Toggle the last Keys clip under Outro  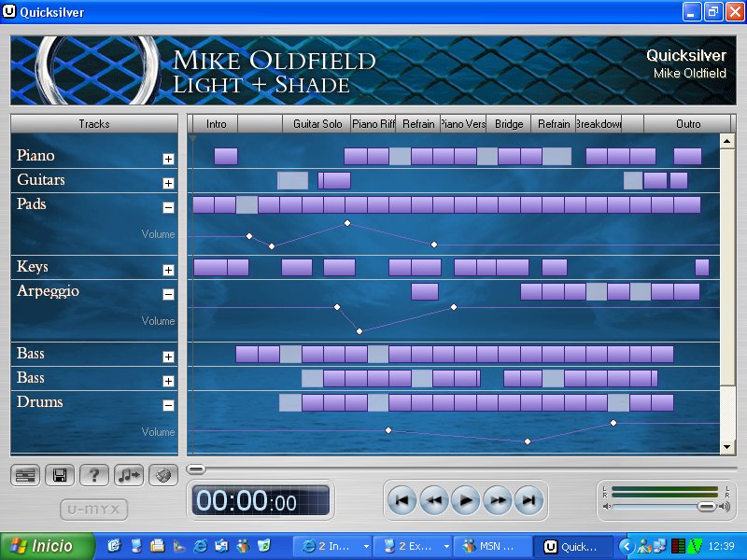(702, 267)
